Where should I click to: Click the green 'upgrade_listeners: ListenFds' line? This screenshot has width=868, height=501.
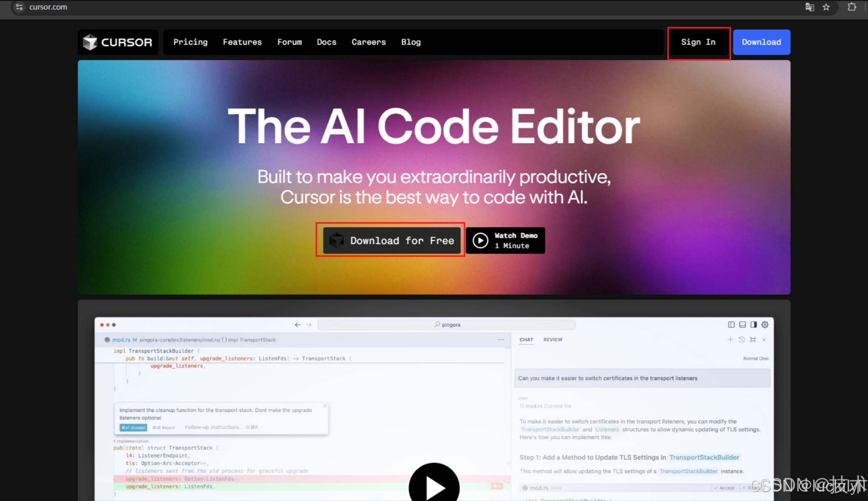(170, 487)
